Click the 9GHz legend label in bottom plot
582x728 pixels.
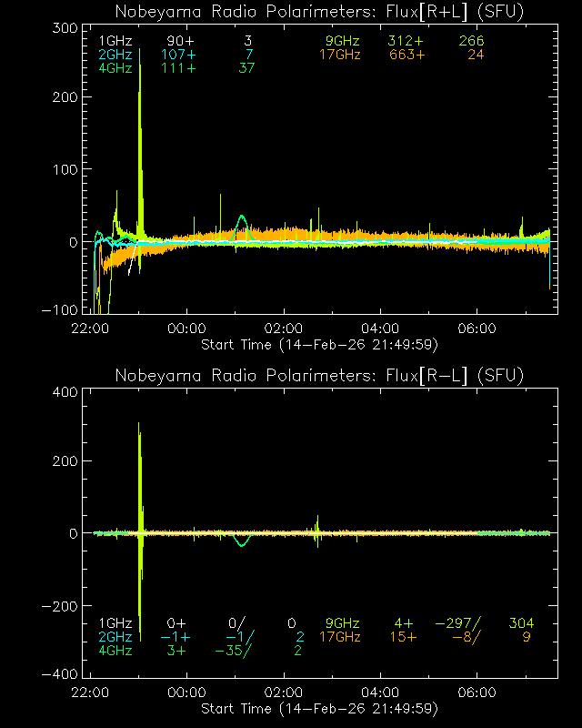click(343, 623)
